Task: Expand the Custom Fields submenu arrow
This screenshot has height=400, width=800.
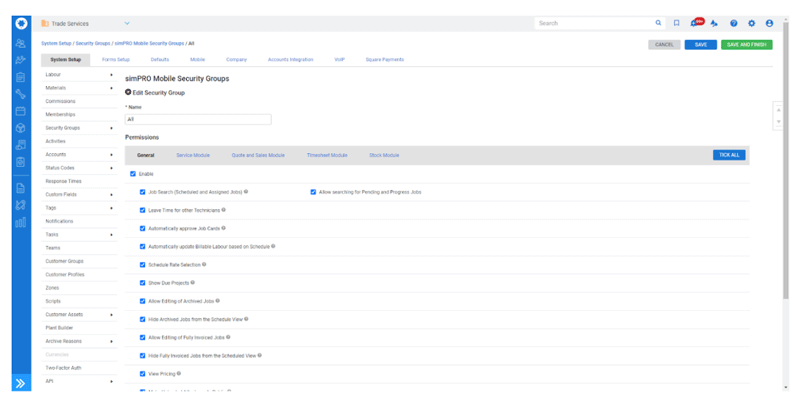Action: [111, 195]
